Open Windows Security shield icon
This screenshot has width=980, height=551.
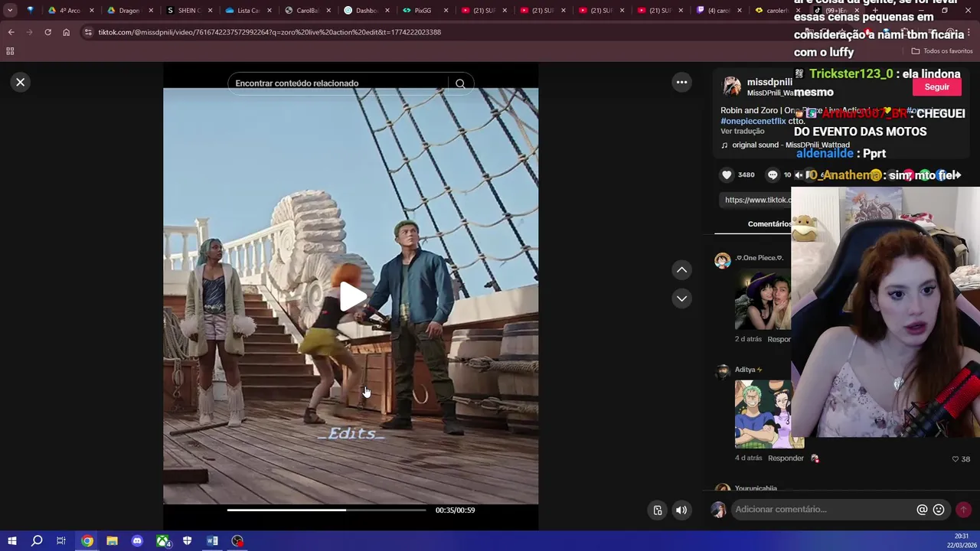187,541
